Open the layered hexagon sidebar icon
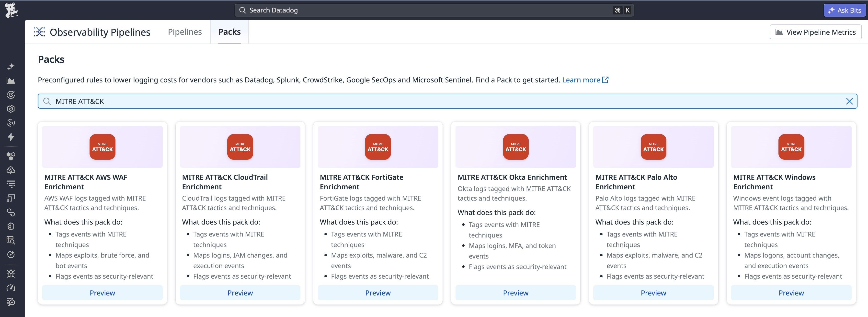Viewport: 868px width, 317px height. (11, 109)
